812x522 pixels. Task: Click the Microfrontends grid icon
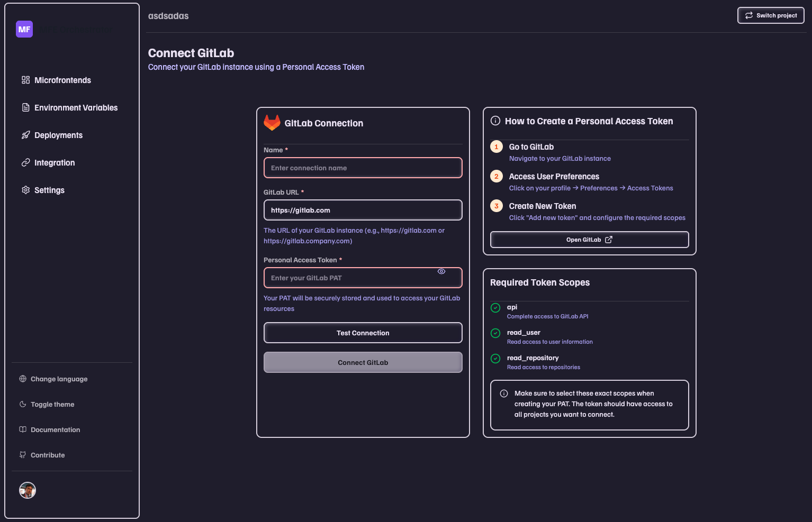click(25, 80)
